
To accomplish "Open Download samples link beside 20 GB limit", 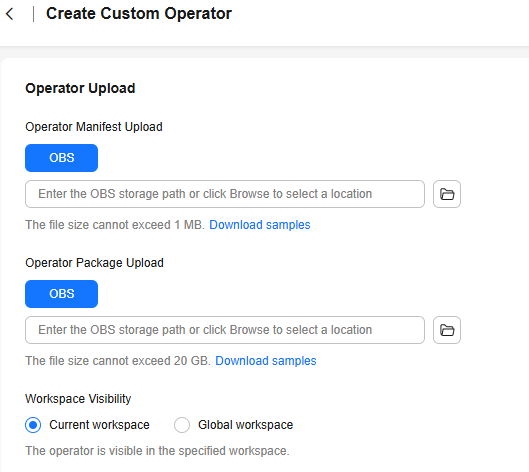I will coord(266,361).
